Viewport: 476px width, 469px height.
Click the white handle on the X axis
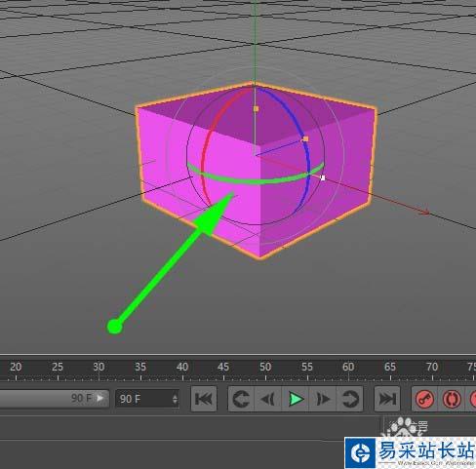coord(323,177)
